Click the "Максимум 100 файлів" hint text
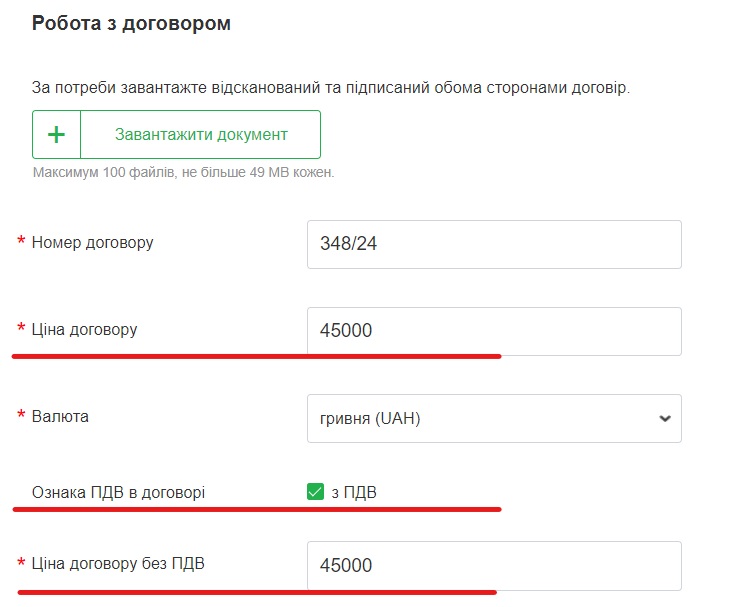The height and width of the screenshot is (607, 746). (183, 172)
